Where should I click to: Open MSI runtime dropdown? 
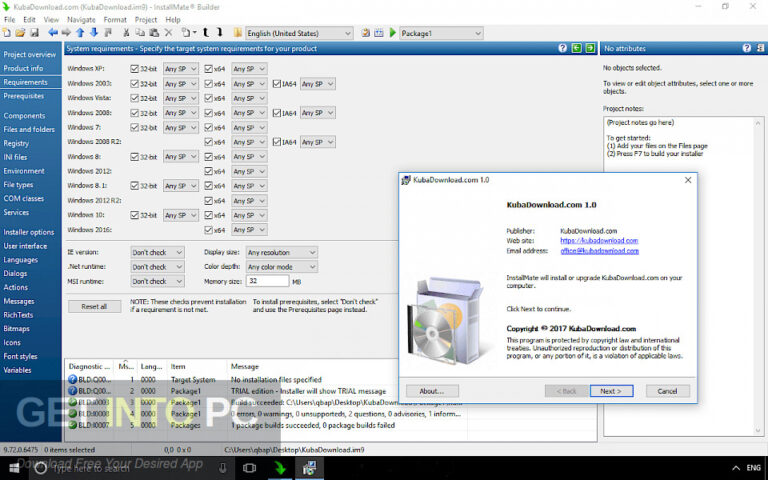[157, 281]
